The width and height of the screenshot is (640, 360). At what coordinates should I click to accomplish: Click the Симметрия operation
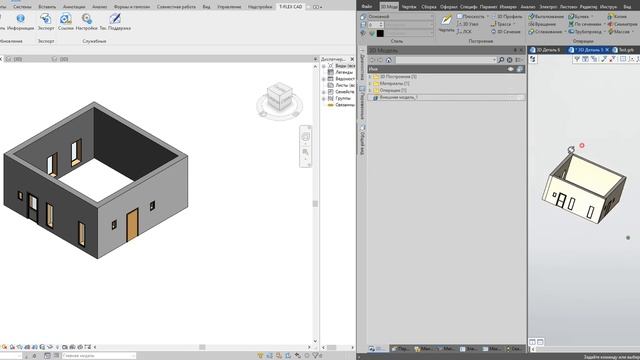622,24
